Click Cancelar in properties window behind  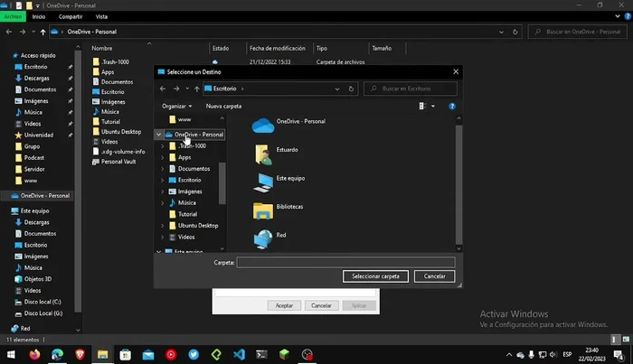pyautogui.click(x=321, y=305)
